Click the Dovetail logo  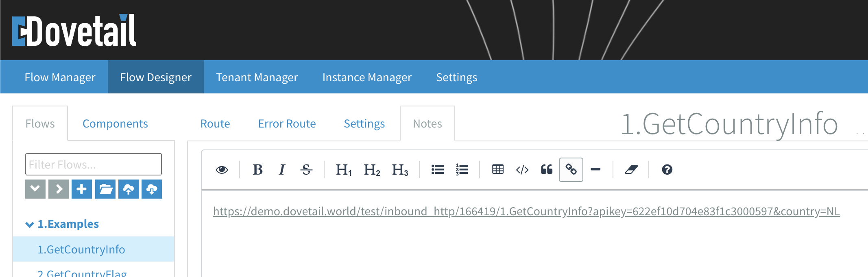(74, 30)
